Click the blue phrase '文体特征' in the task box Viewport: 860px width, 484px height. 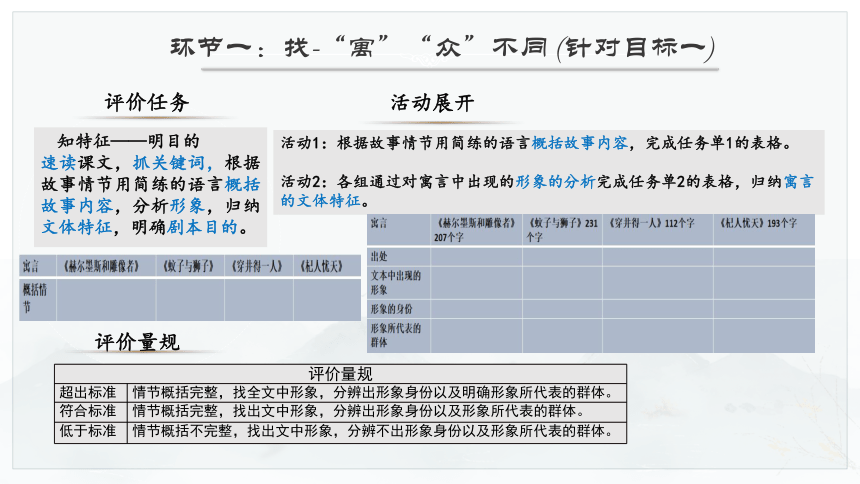(x=77, y=227)
